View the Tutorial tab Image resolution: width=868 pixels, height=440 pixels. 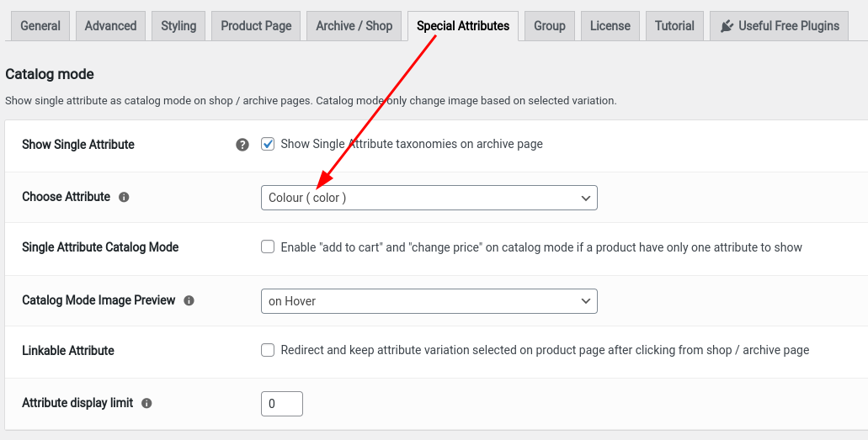pyautogui.click(x=674, y=26)
